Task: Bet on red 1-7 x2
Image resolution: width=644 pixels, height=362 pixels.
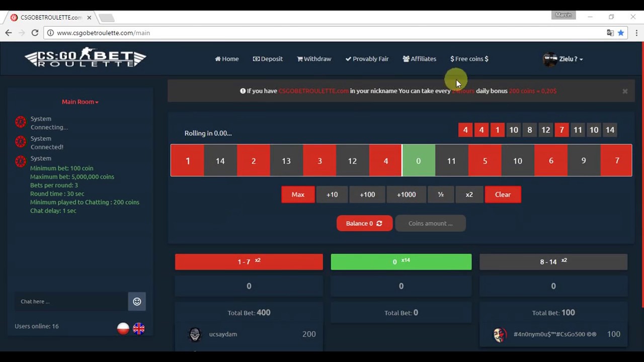Action: [249, 262]
